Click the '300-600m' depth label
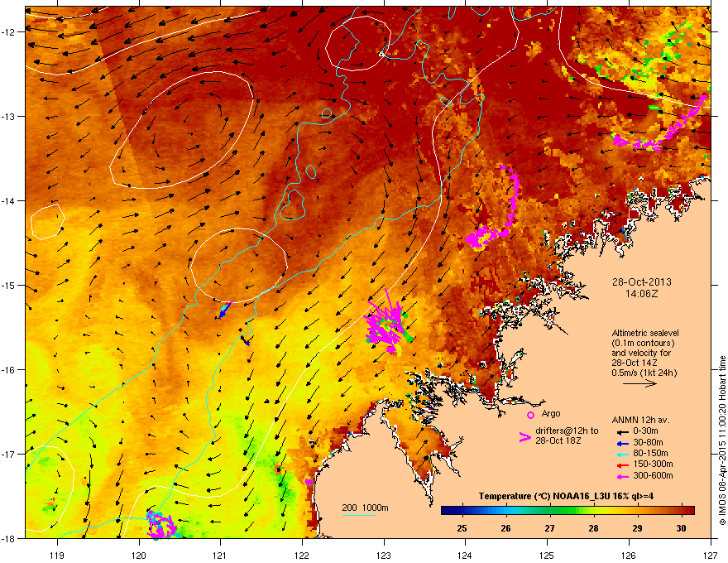Viewport: 728px width, 563px height. [653, 475]
